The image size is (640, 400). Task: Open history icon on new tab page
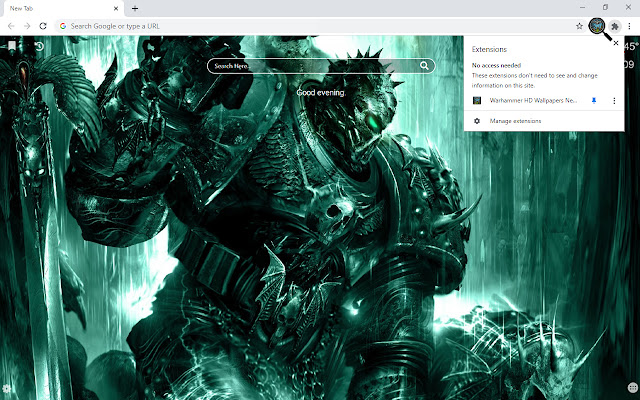pos(39,46)
